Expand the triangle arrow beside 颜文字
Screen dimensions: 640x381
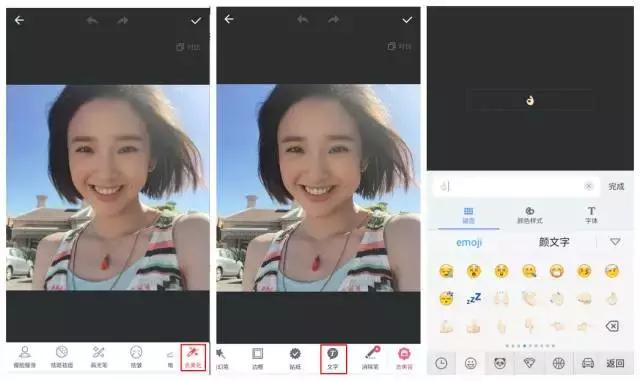pos(615,242)
